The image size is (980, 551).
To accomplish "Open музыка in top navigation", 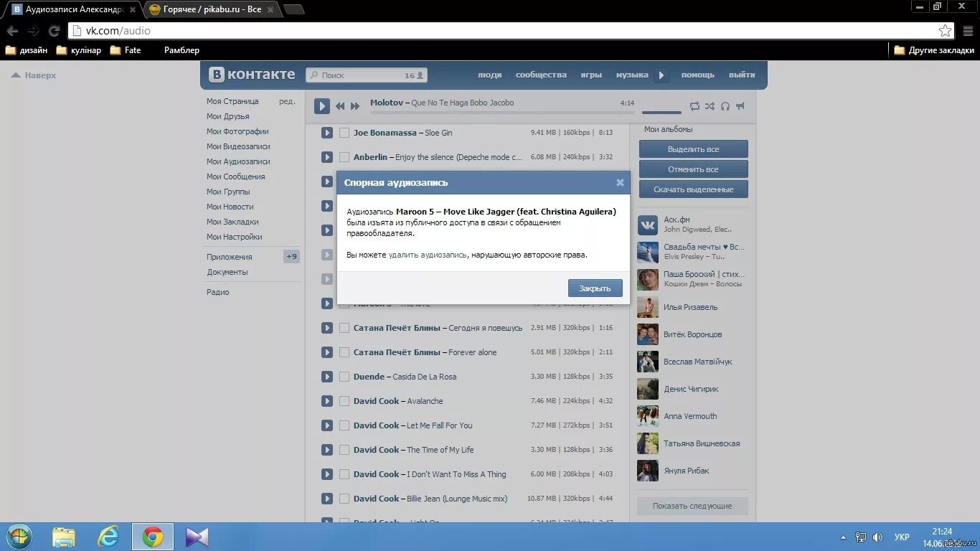I will pyautogui.click(x=632, y=75).
